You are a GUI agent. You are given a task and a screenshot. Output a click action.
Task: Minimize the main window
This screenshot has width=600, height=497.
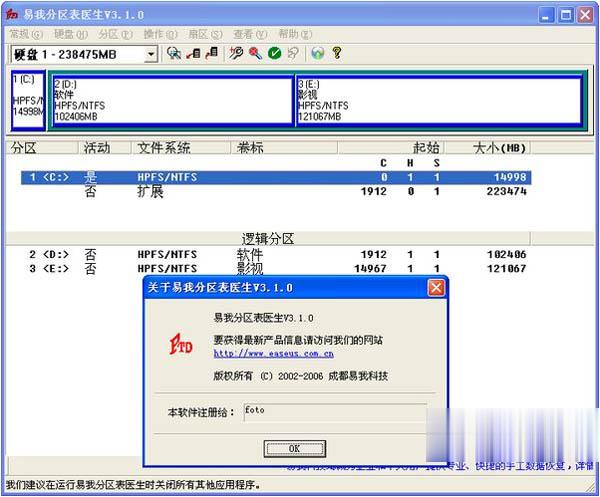point(546,15)
